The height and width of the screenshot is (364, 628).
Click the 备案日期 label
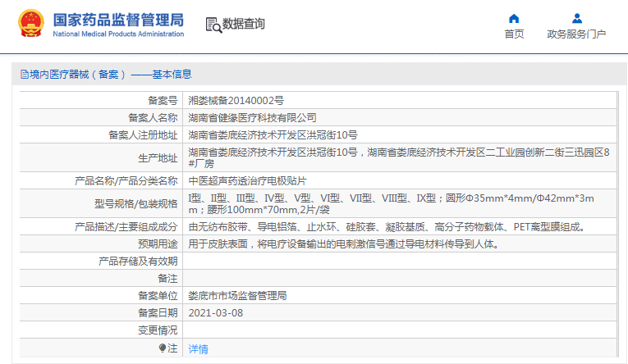[158, 313]
